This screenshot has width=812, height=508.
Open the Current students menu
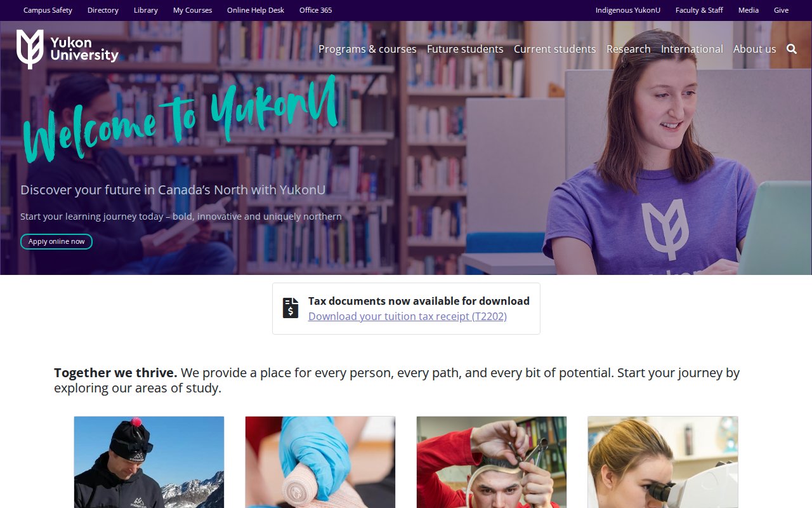(555, 49)
